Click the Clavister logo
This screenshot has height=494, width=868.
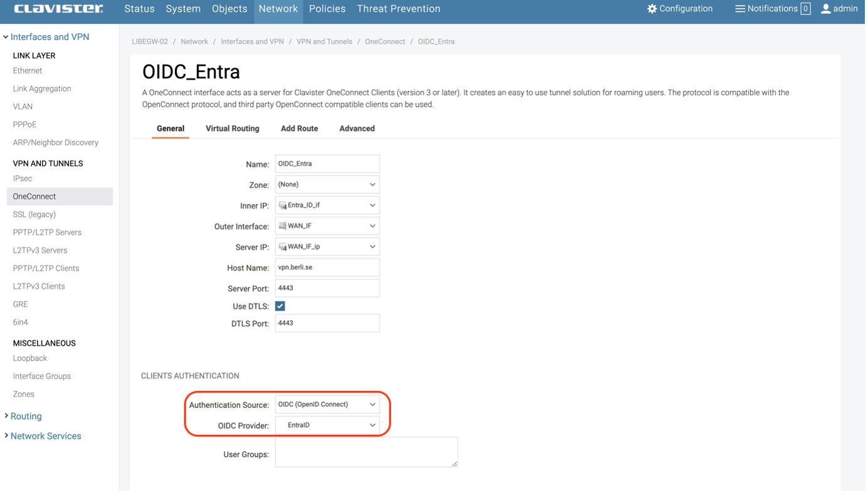(x=58, y=9)
